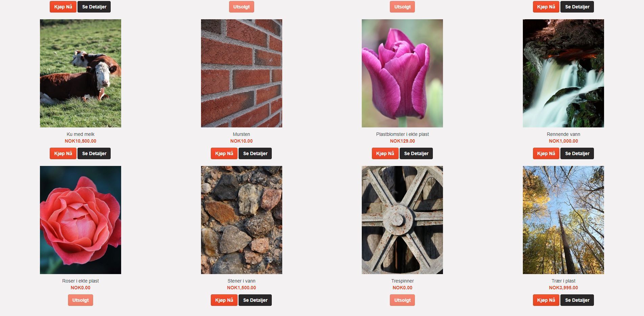Viewport: 644px width, 316px height.
Task: Buy Ku med melk with Kjøp Nå
Action: pos(63,153)
